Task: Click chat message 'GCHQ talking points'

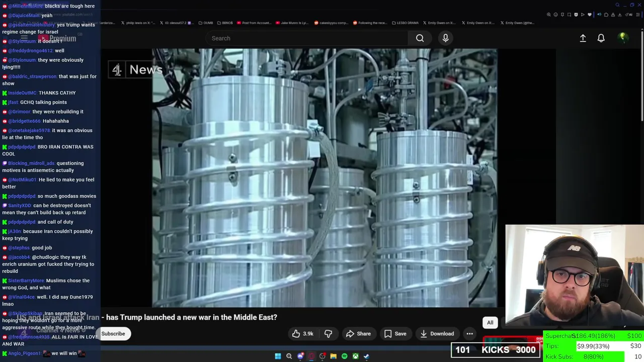Action: pos(43,103)
